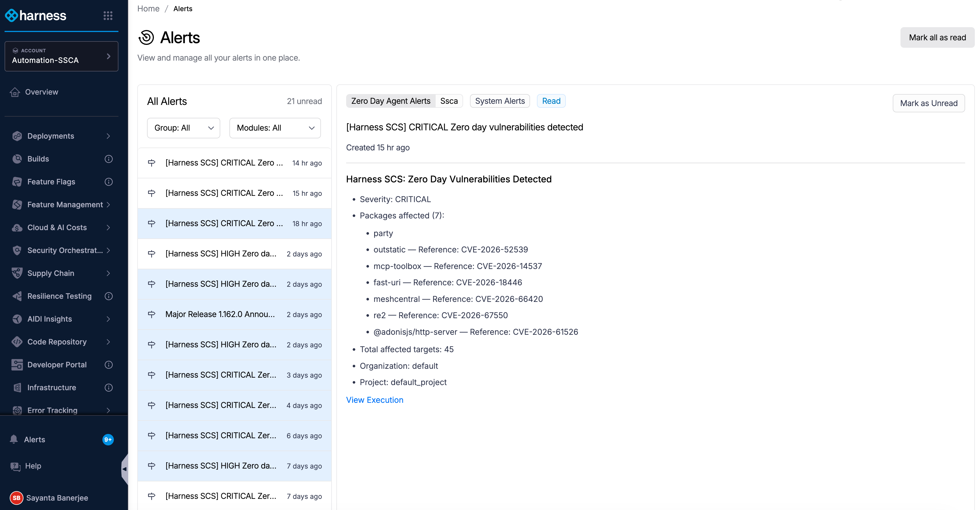Click the Security Orchestration shield icon
This screenshot has width=980, height=510.
pos(17,250)
